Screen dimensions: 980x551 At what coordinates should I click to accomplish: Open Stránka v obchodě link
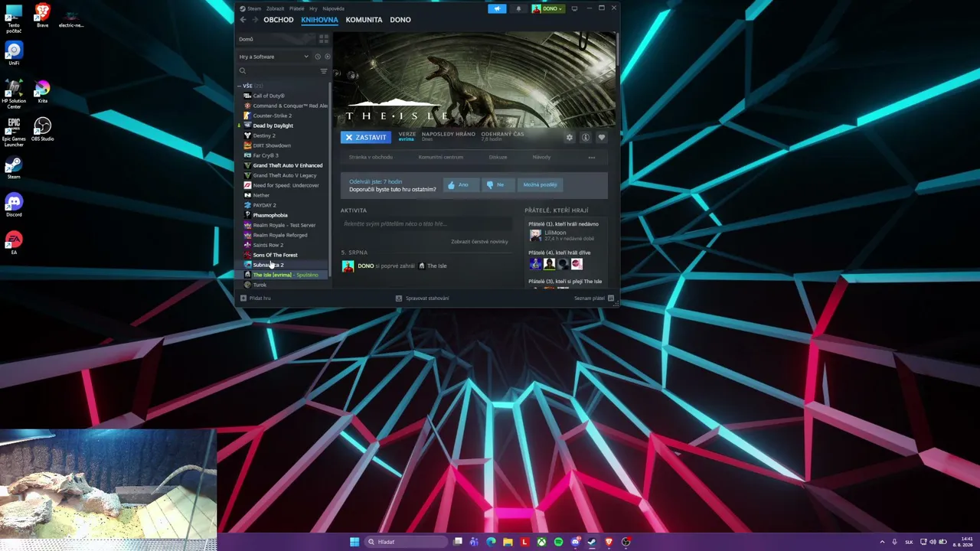[371, 158]
